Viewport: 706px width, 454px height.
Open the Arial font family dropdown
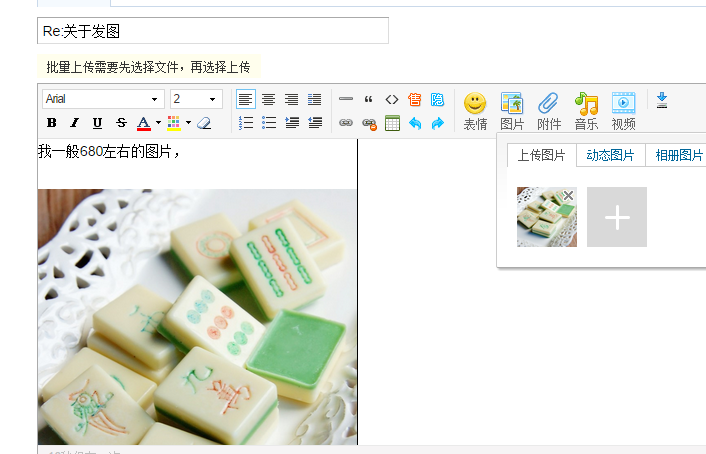[x=103, y=99]
